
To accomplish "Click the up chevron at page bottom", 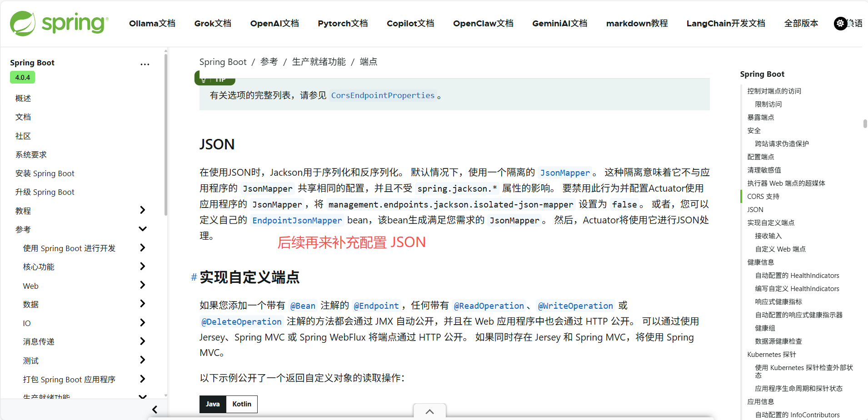I will pyautogui.click(x=429, y=411).
